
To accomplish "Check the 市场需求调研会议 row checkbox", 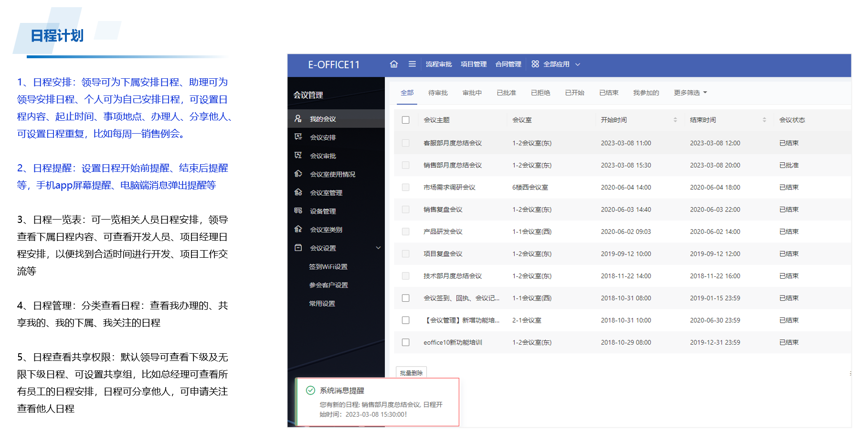I will (x=406, y=187).
